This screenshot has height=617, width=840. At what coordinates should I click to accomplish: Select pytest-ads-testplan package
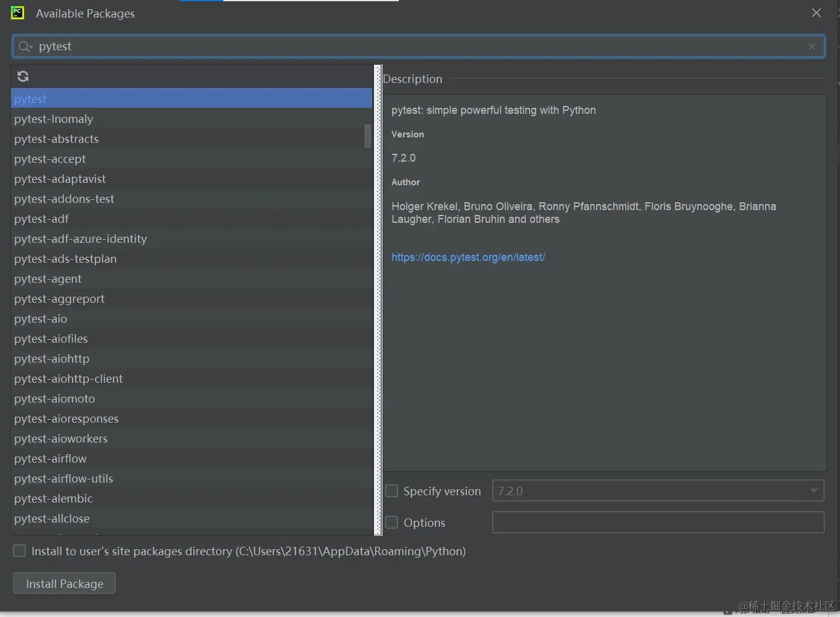191,259
